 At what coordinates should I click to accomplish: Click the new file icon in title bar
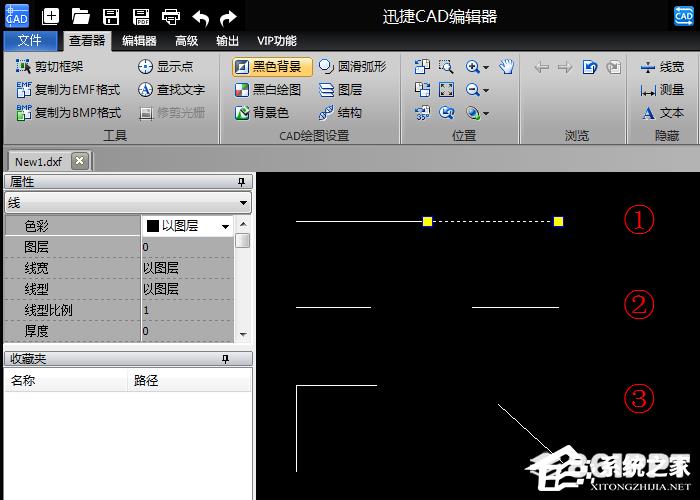50,17
